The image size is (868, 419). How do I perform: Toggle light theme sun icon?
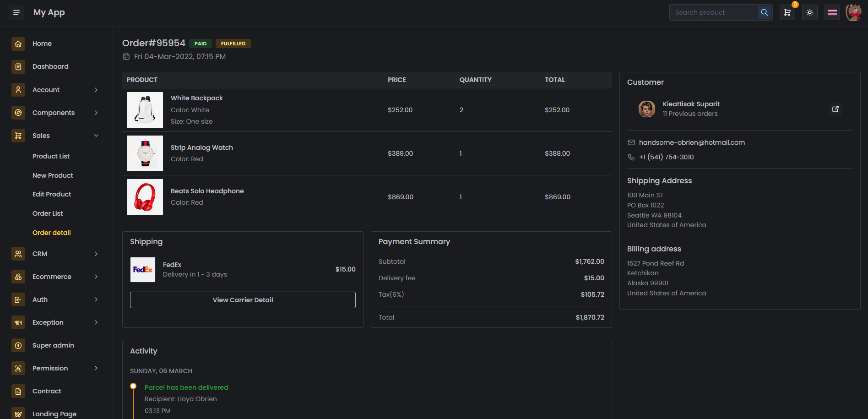[810, 12]
